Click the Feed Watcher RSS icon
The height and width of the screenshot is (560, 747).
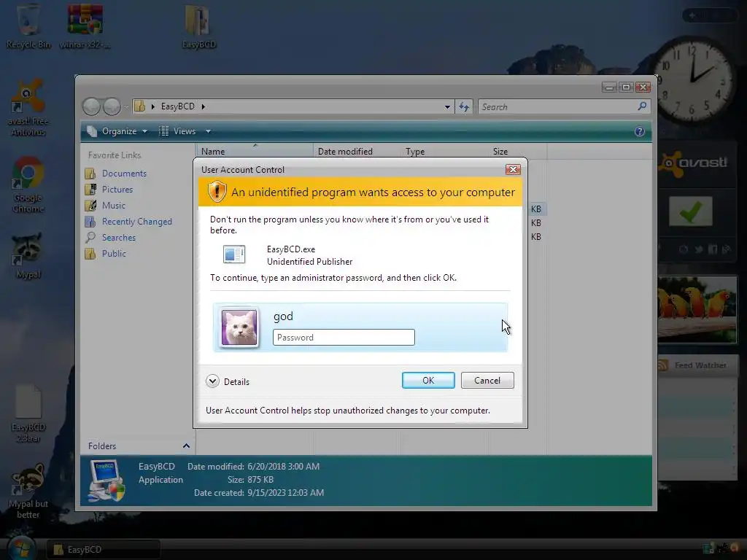coord(663,365)
